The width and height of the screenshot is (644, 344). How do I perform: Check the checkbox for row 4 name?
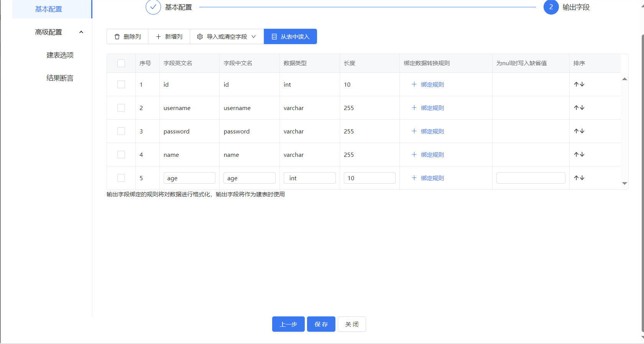point(121,155)
